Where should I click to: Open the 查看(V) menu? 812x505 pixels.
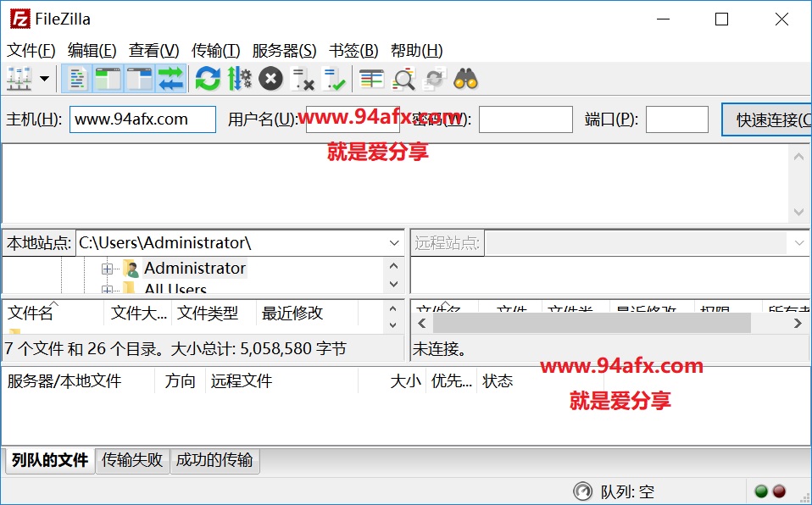click(x=153, y=51)
